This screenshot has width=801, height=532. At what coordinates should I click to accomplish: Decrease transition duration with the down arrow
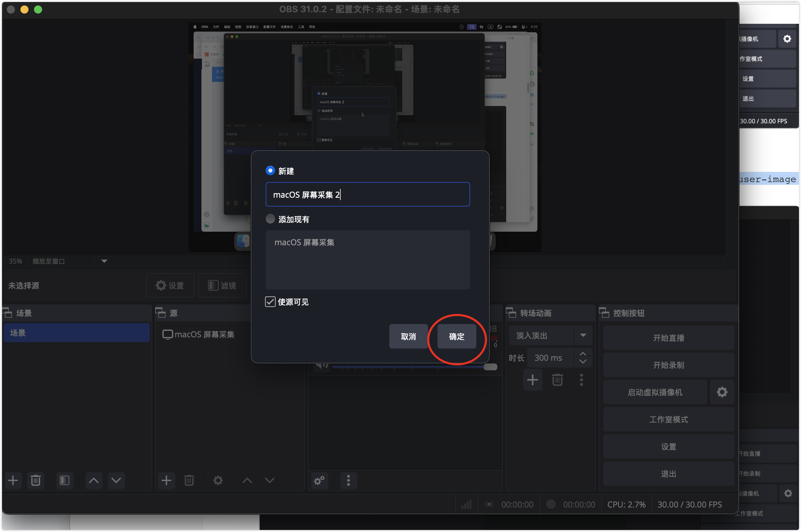(x=583, y=362)
